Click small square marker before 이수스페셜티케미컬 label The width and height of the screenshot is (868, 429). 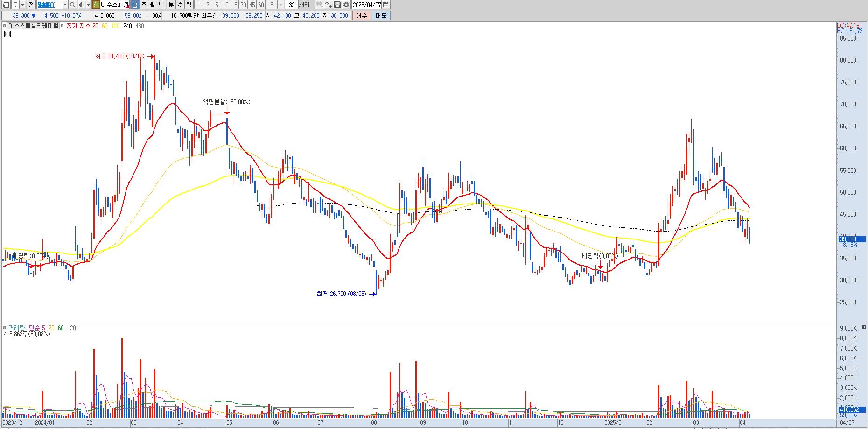pyautogui.click(x=5, y=26)
